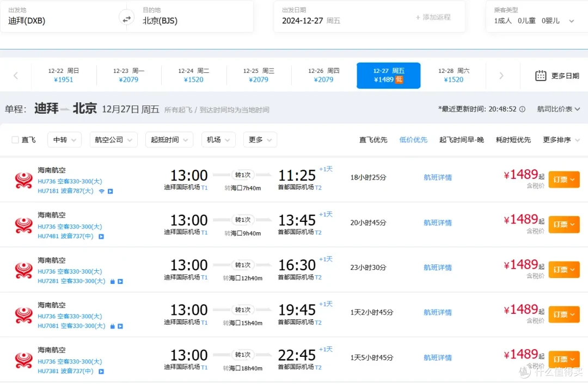Click 添加返程 to add return trip

(433, 17)
